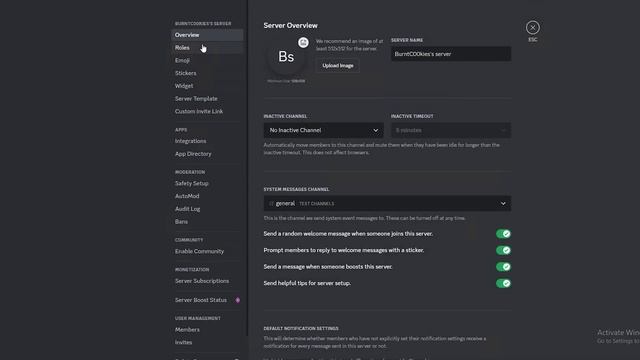Click the Server Overview heading
The height and width of the screenshot is (360, 640).
pos(290,25)
